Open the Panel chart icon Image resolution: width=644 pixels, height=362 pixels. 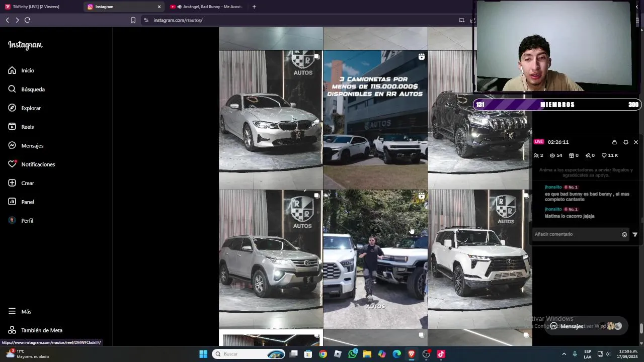[12, 202]
